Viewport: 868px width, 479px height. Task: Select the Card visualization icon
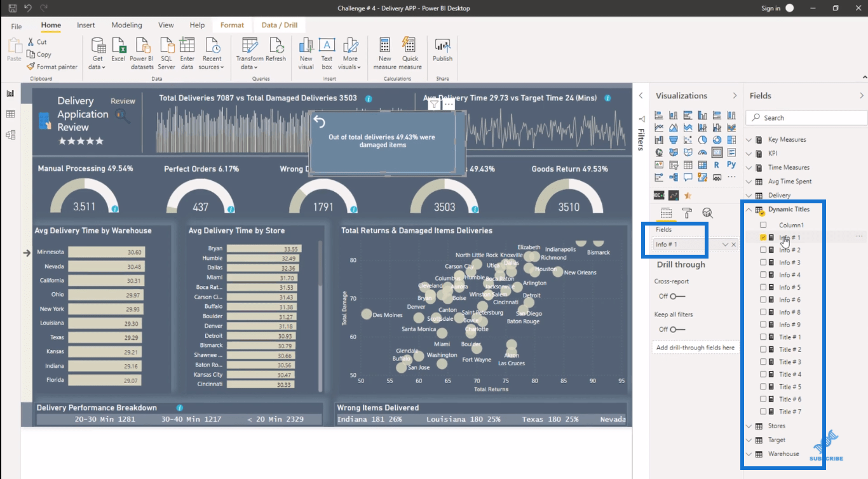(717, 152)
